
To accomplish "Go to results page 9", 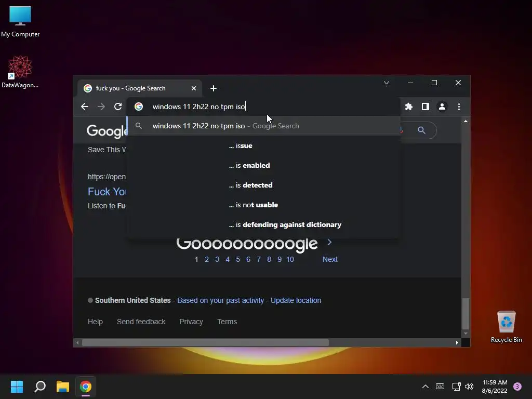I will click(x=280, y=259).
